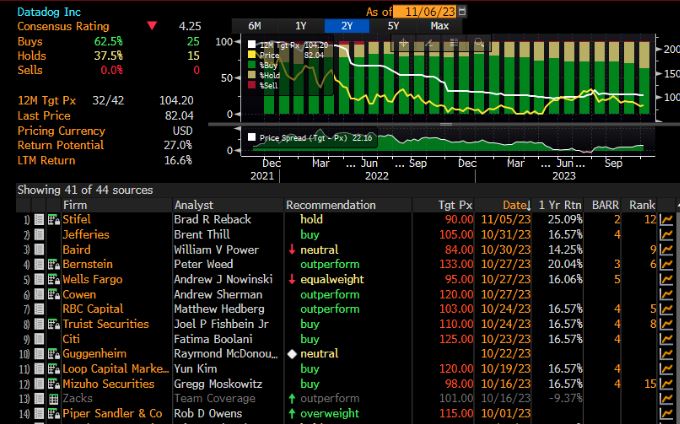Select the magnifier zoom tool on the chart

479,42
